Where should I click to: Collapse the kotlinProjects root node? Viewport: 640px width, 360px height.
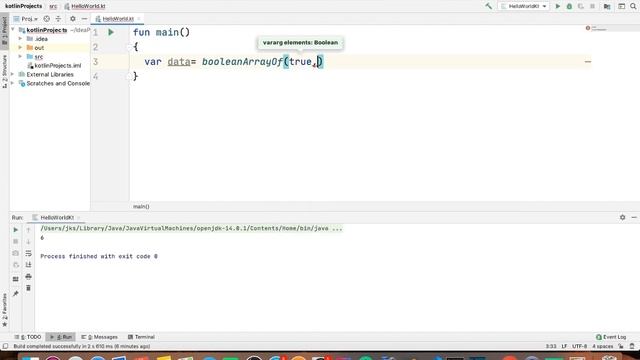(13, 30)
